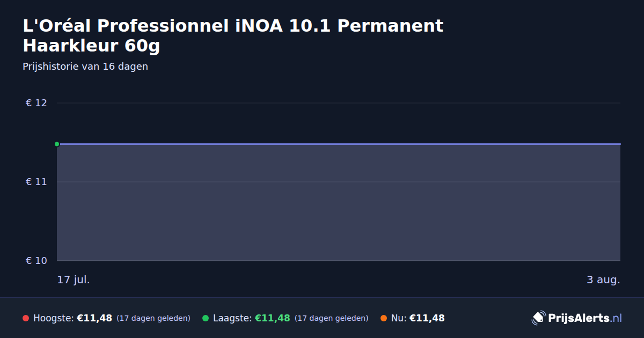Click the 3 aug. date label

pyautogui.click(x=603, y=280)
